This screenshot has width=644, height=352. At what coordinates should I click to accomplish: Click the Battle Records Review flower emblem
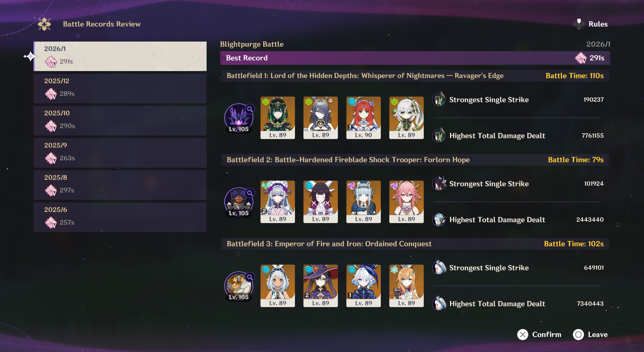point(44,24)
